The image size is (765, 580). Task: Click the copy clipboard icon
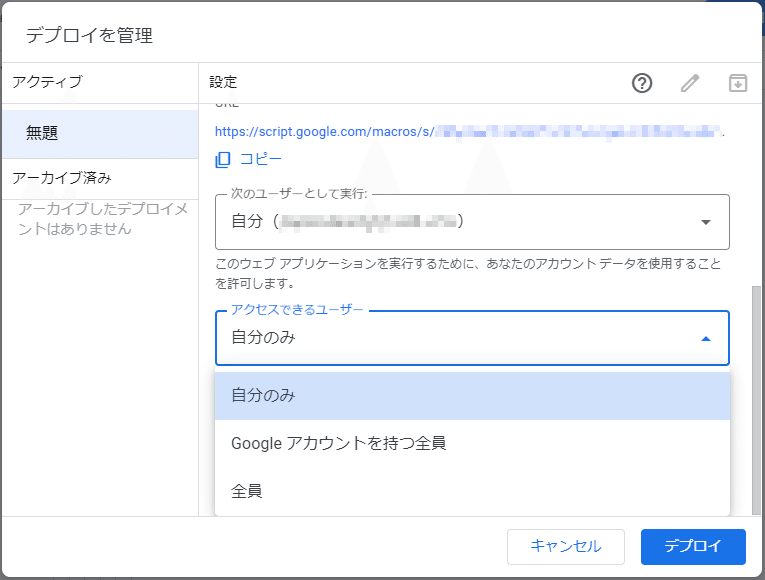[x=223, y=160]
